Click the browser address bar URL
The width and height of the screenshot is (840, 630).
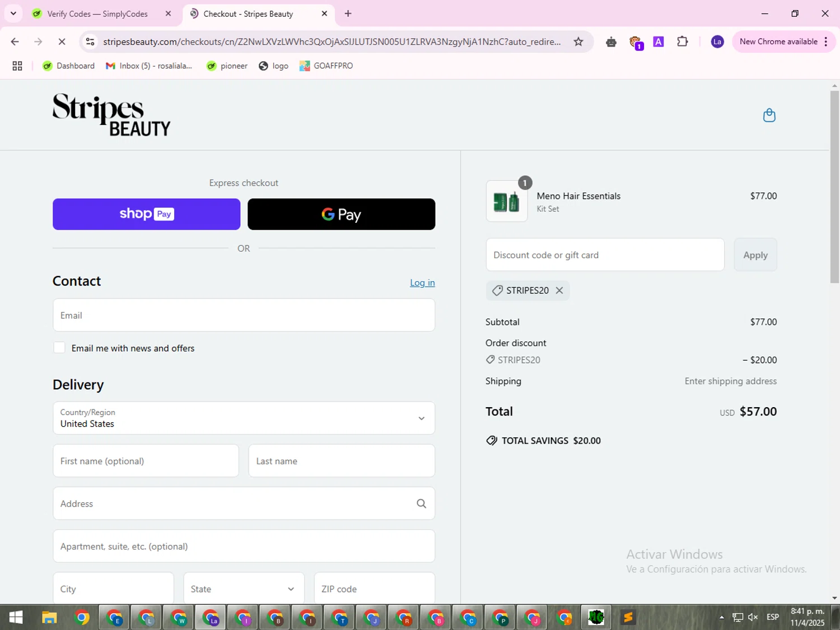[x=332, y=41]
